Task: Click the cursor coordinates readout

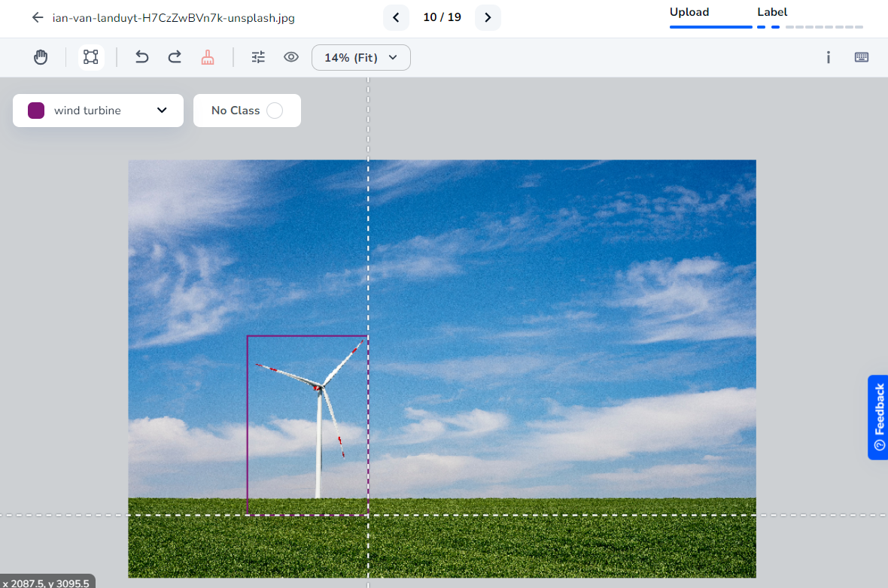Action: 47,582
